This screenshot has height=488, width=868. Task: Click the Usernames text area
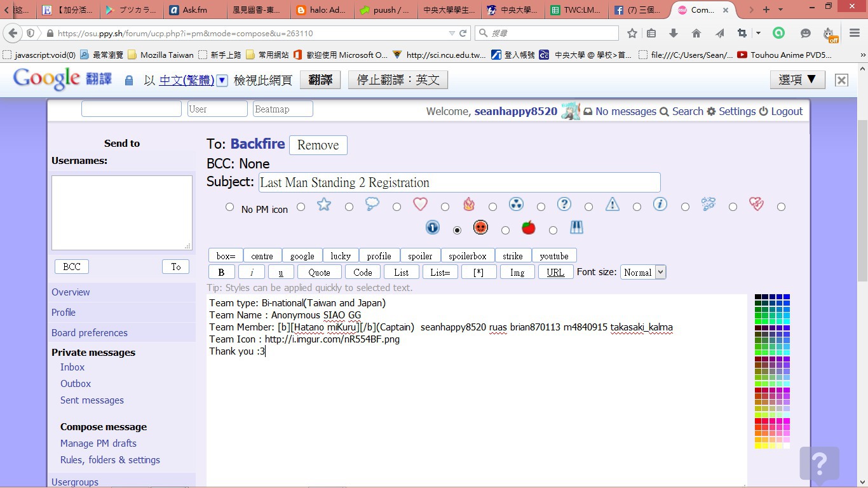(x=122, y=213)
